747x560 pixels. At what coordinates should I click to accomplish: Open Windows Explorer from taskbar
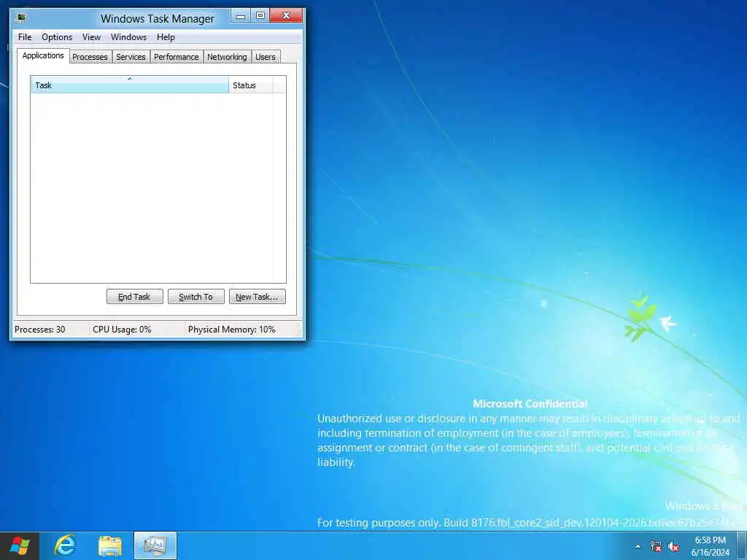coord(110,545)
